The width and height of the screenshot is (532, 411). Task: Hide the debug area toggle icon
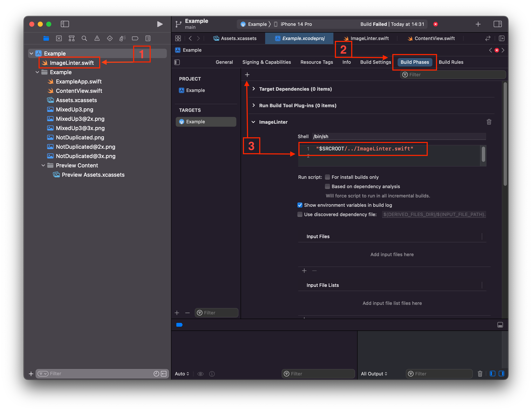pyautogui.click(x=500, y=325)
